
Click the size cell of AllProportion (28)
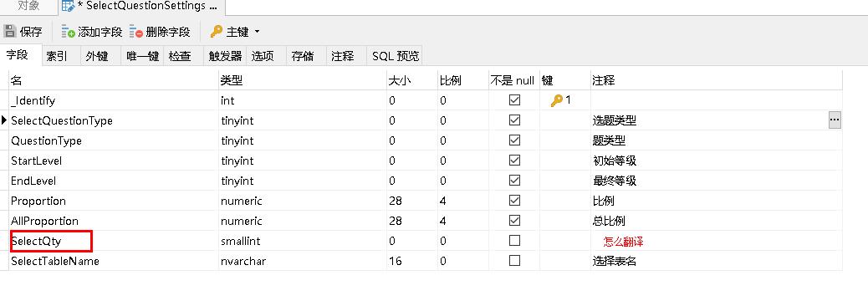click(x=412, y=221)
